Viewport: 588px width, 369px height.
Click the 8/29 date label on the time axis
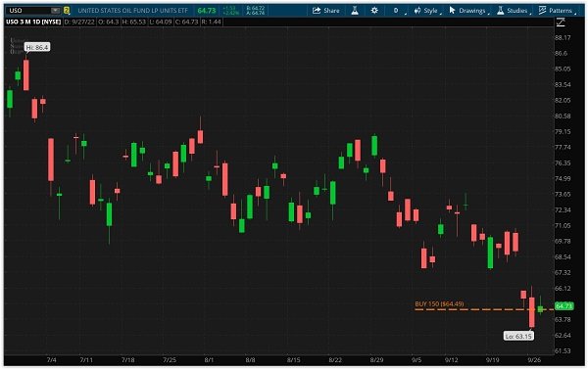tap(376, 360)
